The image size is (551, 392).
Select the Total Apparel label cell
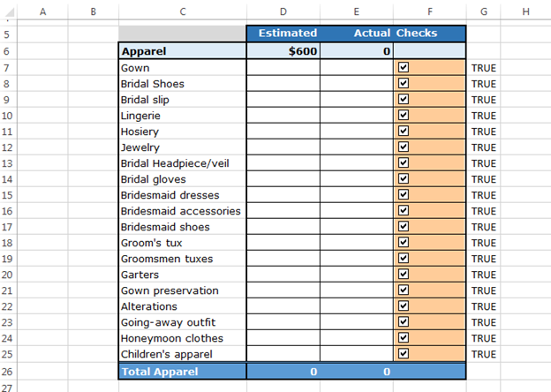coord(183,372)
